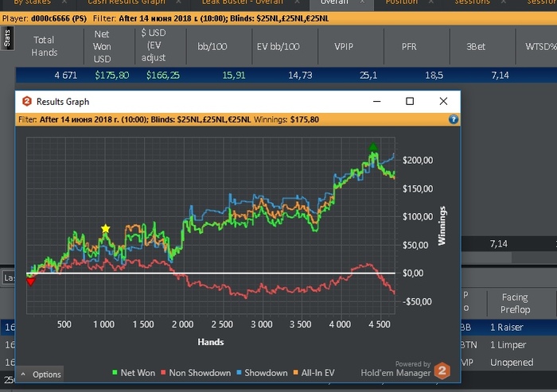Select the Unopened hand row

[512, 362]
